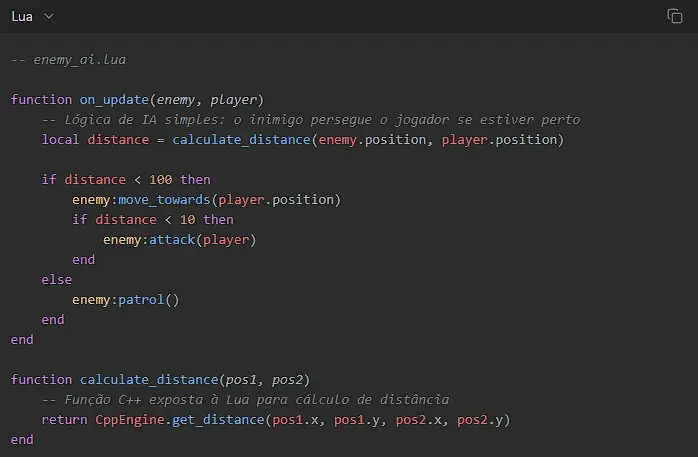Click the on_update function name
Image resolution: width=698 pixels, height=457 pixels.
tap(115, 100)
